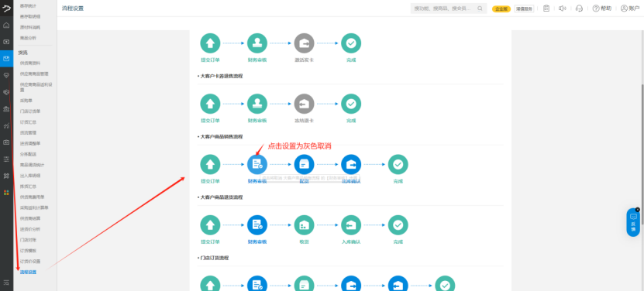Open the chart statistics sidebar icon
This screenshot has height=291, width=644.
pyautogui.click(x=6, y=125)
